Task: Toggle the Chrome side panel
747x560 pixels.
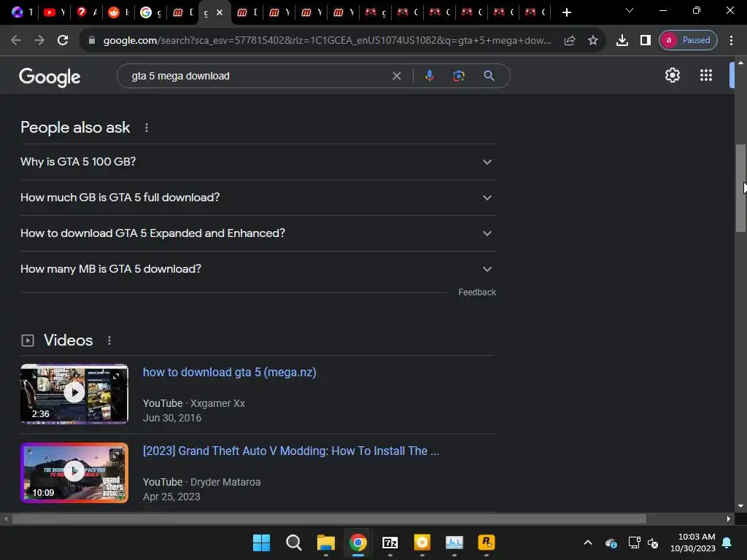Action: [x=645, y=40]
